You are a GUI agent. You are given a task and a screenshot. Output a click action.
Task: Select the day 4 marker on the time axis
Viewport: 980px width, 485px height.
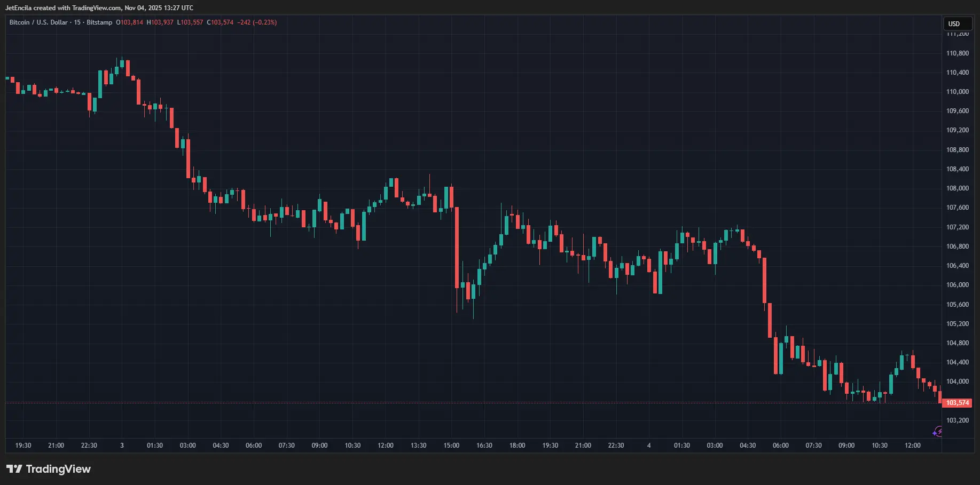[x=649, y=446]
